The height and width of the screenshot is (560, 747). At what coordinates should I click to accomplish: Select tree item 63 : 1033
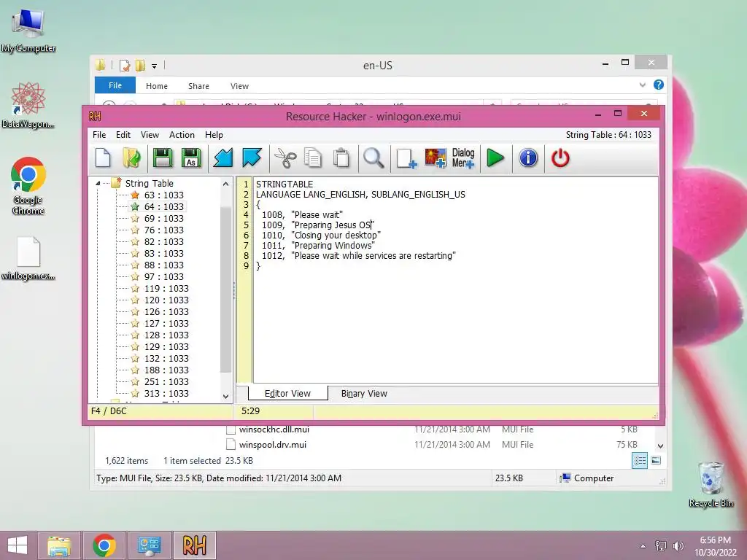tap(164, 195)
